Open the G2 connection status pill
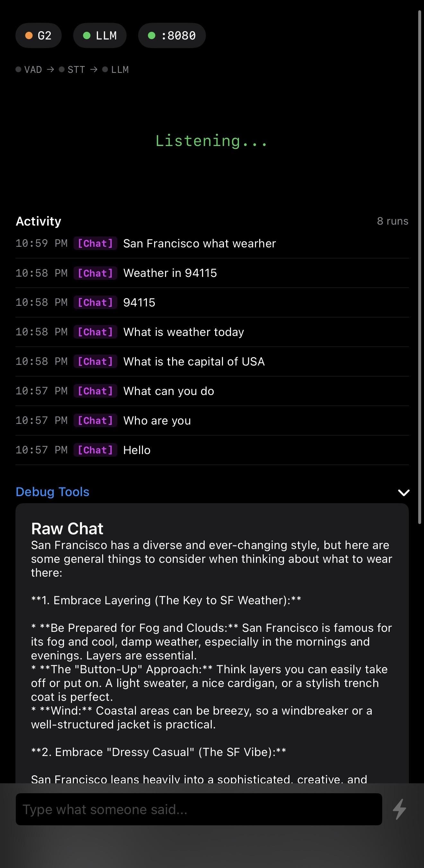This screenshot has width=424, height=868. tap(39, 35)
